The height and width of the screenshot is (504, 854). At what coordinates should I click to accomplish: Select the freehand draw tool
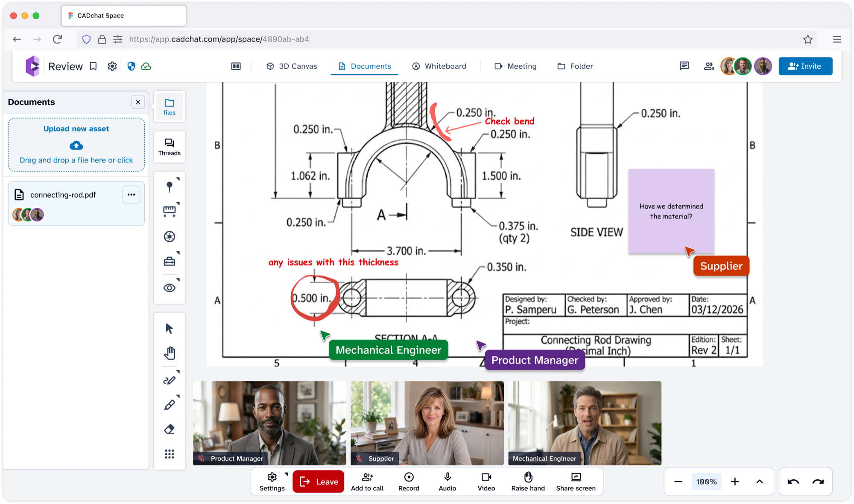click(x=170, y=379)
